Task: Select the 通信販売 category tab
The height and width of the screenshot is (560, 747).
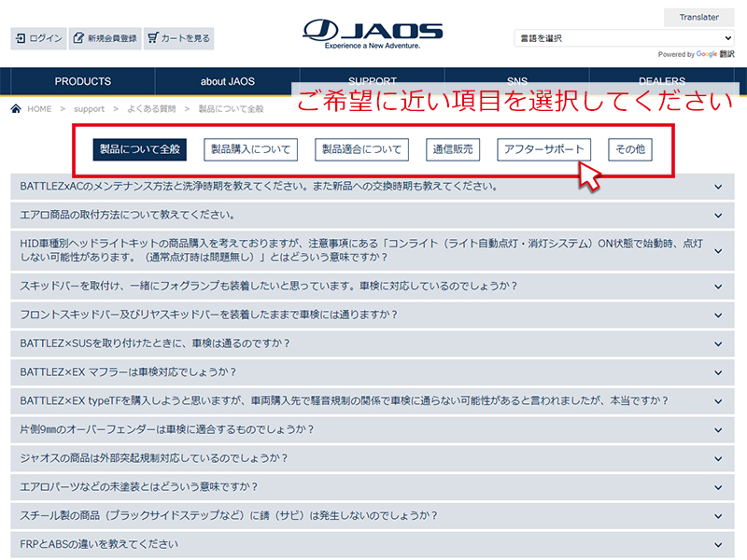Action: coord(453,149)
